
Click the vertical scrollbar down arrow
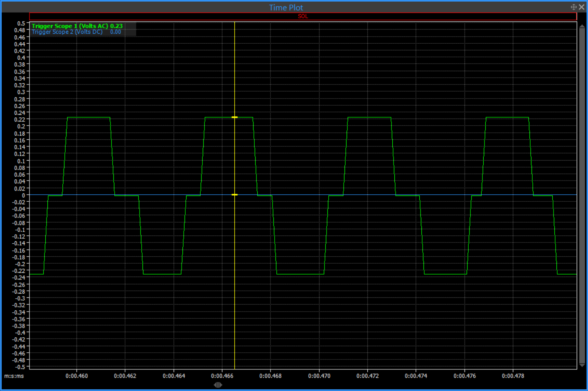[582, 365]
